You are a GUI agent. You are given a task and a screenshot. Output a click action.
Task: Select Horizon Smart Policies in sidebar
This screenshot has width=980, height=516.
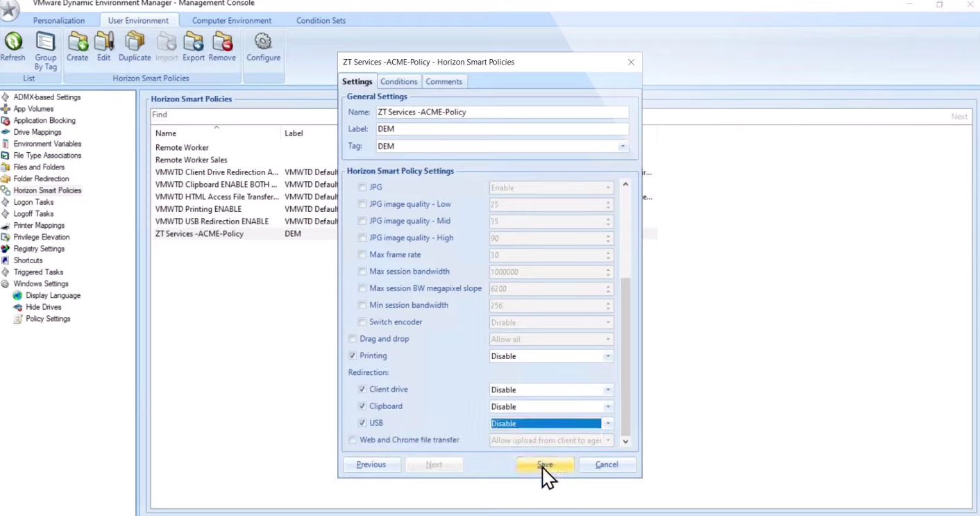coord(47,190)
